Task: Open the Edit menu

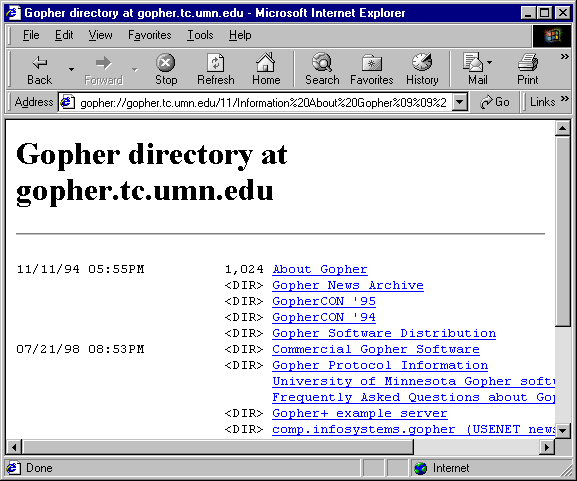Action: point(64,35)
